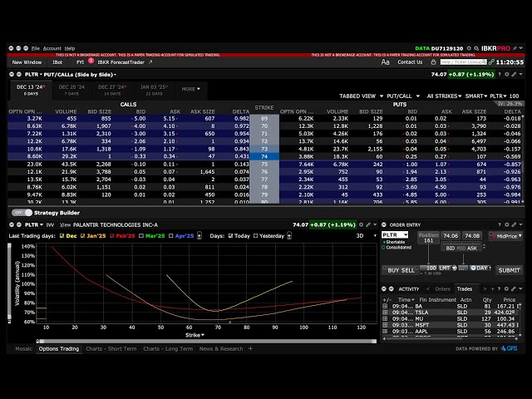Check the Apr'25 trading day checkbox
Image resolution: width=532 pixels, height=399 pixels.
[x=171, y=236]
